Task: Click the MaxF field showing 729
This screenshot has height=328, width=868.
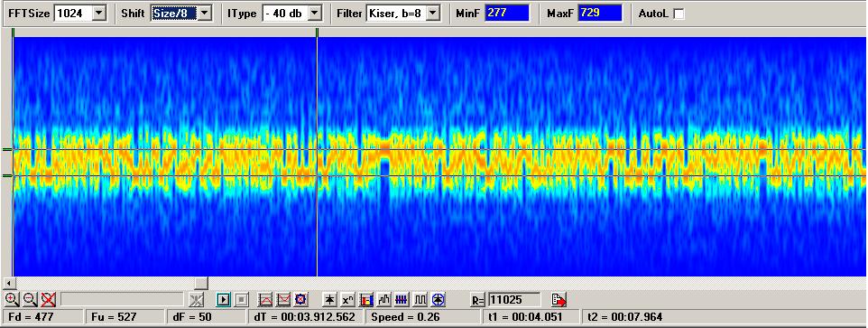Action: (x=600, y=13)
